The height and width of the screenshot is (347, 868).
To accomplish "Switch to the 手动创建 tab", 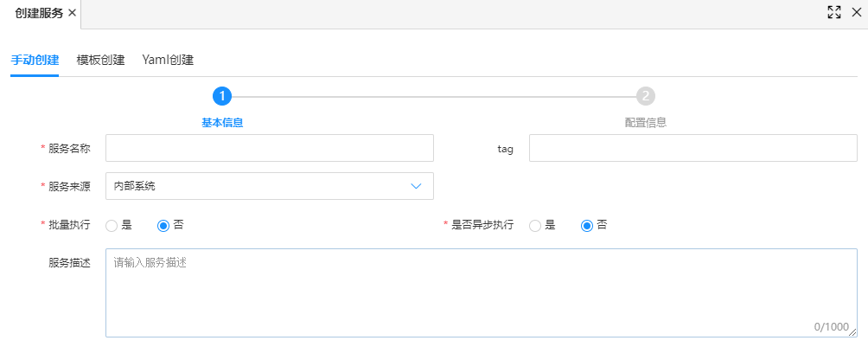I will (35, 61).
